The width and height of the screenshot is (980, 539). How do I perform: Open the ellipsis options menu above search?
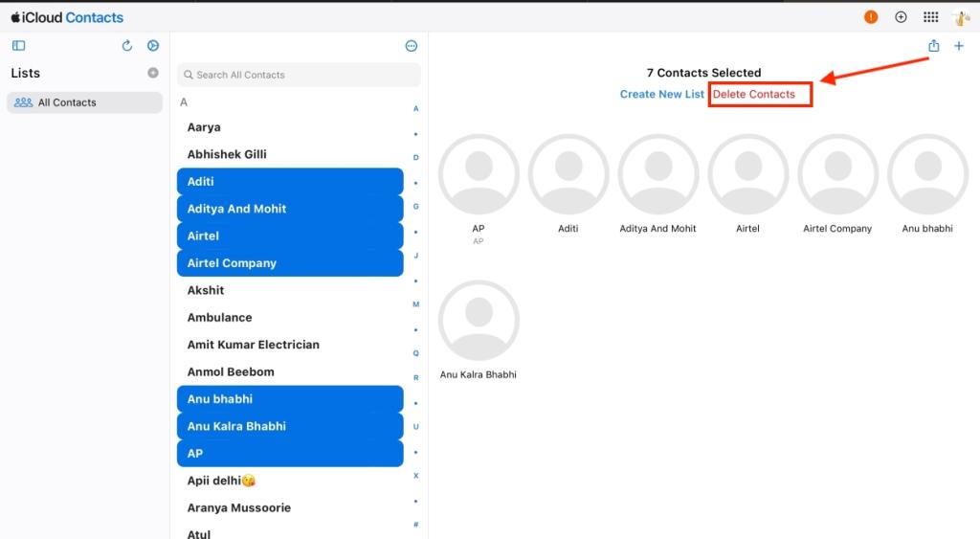point(412,46)
